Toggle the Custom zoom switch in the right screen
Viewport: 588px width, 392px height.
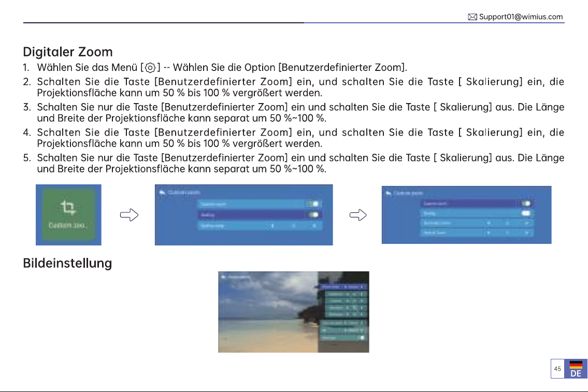coord(526,204)
